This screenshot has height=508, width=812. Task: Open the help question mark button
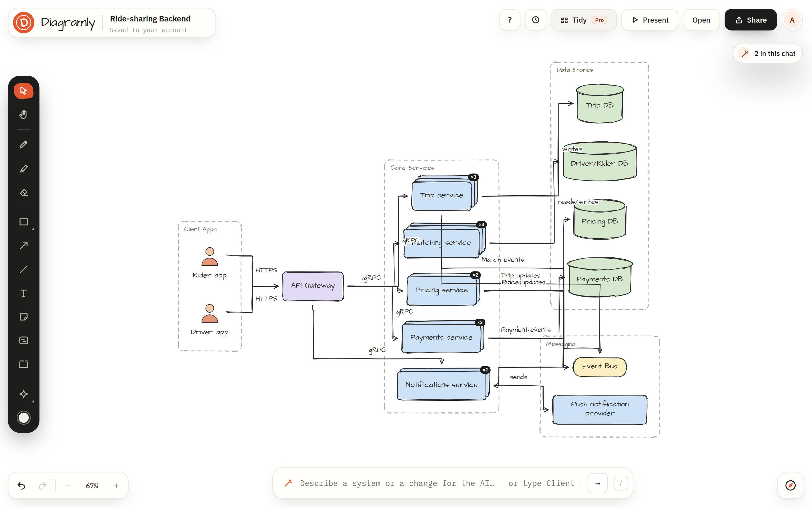510,20
